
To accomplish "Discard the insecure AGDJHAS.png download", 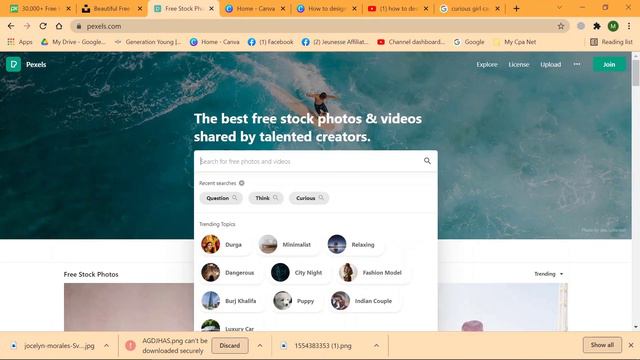I will coord(230,346).
